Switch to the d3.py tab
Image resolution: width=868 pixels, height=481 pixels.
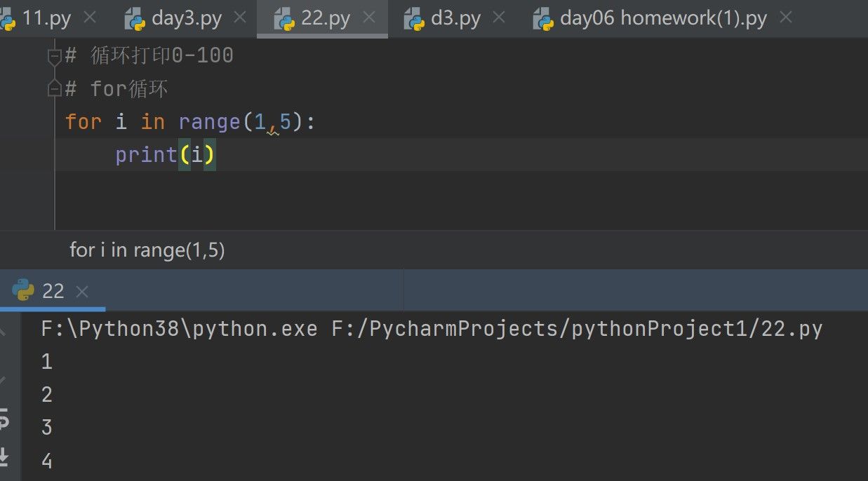455,19
